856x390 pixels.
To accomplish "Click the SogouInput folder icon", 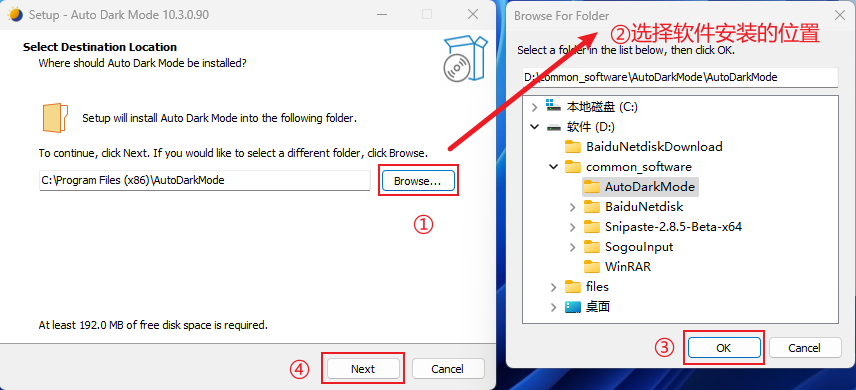I will pos(592,247).
